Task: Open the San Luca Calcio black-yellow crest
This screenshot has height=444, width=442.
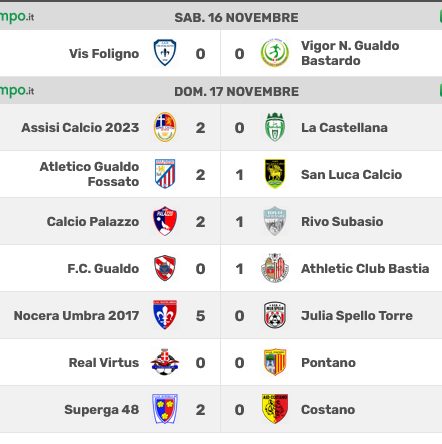Action: 275,174
